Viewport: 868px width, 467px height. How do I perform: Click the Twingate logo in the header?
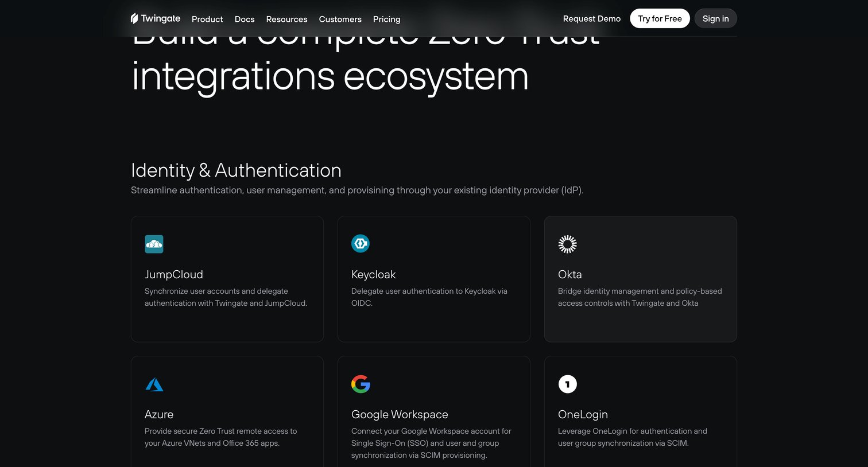[x=156, y=18]
